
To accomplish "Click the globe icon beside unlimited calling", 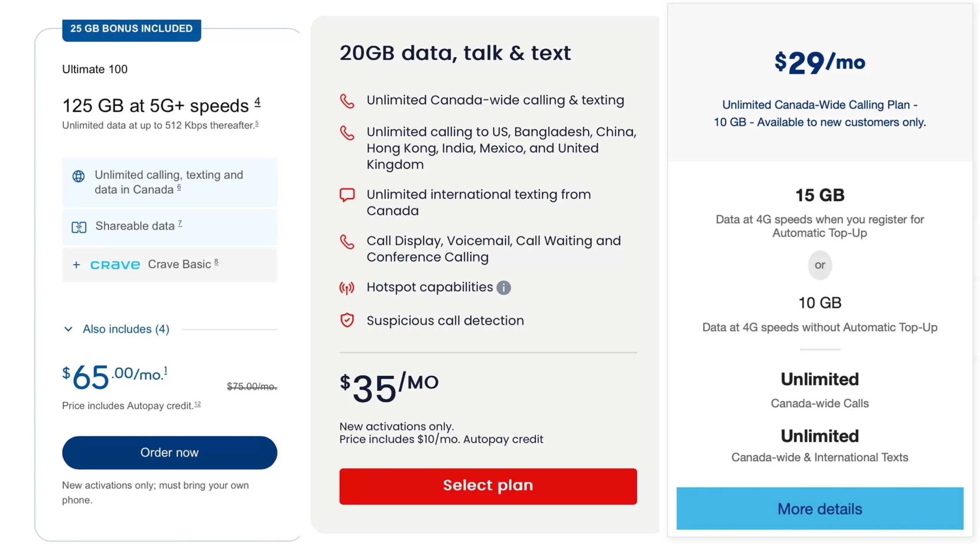I will [78, 176].
